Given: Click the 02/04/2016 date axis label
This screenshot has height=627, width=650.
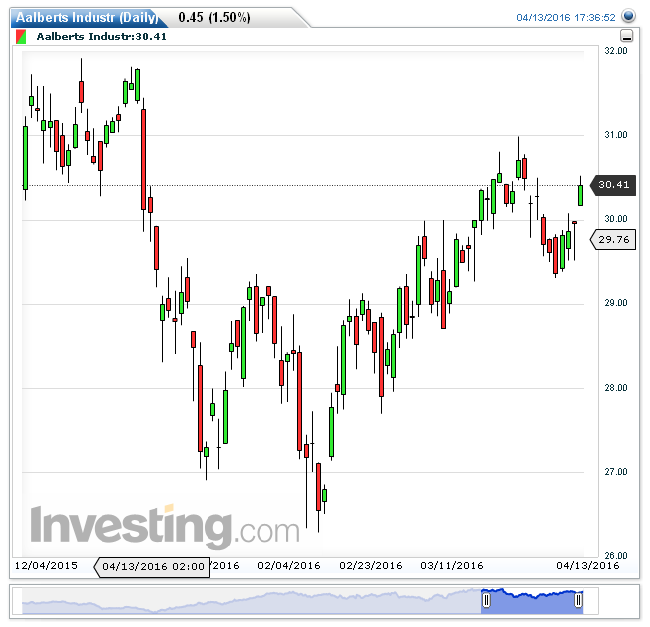Looking at the screenshot, I should point(289,566).
